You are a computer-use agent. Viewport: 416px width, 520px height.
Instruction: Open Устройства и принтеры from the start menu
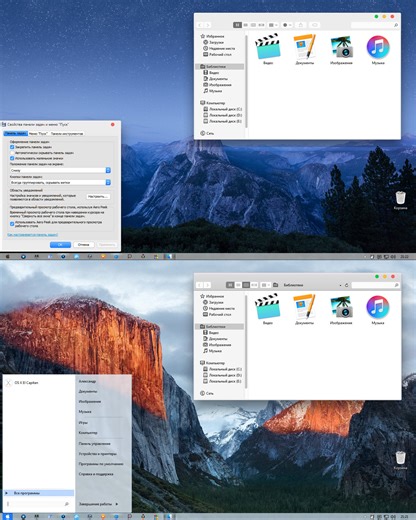(x=97, y=454)
